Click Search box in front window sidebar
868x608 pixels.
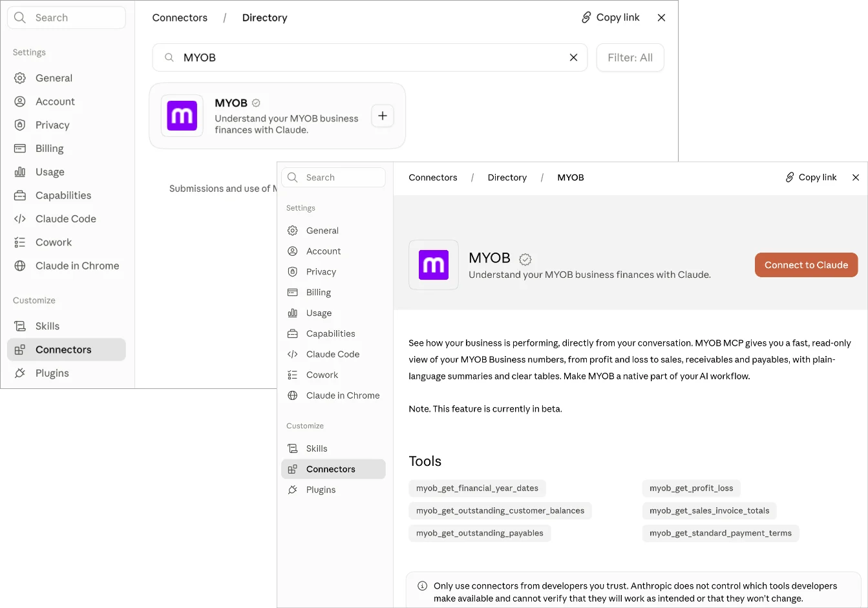(333, 177)
